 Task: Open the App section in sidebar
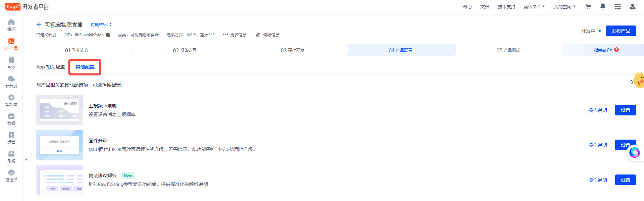[x=11, y=63]
